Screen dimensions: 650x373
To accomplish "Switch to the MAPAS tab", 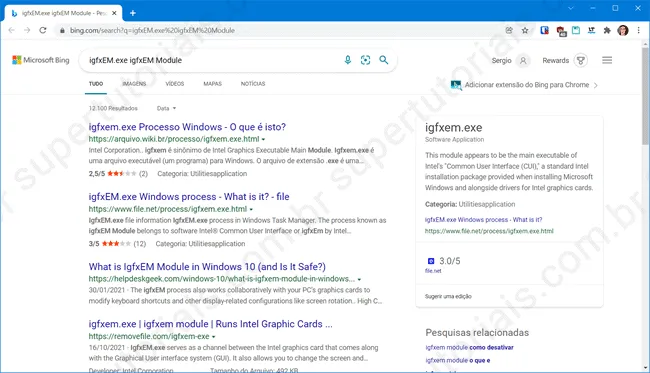I will [x=212, y=84].
